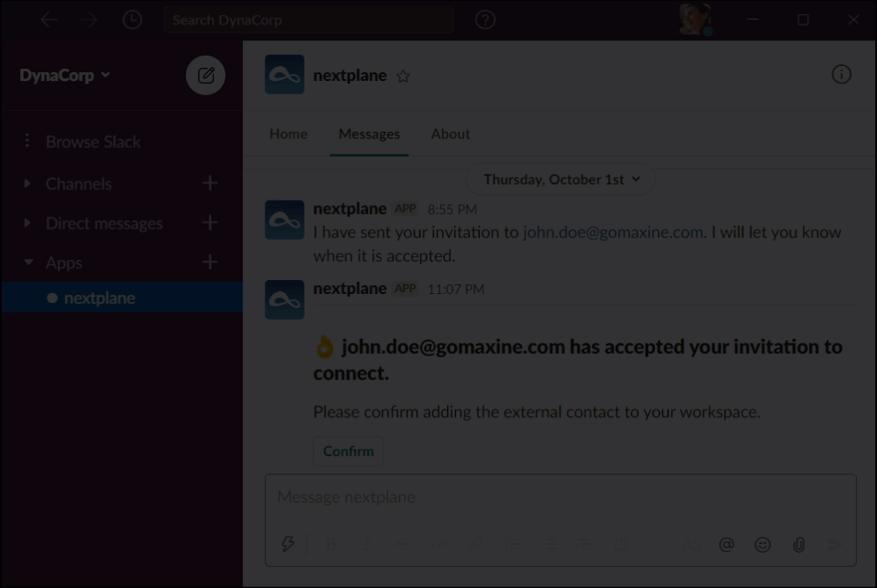The width and height of the screenshot is (877, 588).
Task: Click Browse Slack label
Action: pyautogui.click(x=92, y=142)
